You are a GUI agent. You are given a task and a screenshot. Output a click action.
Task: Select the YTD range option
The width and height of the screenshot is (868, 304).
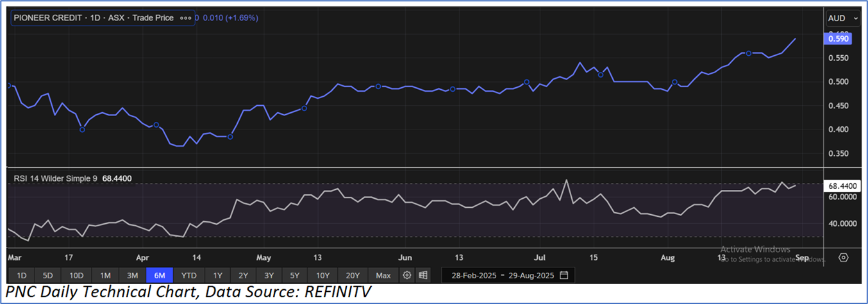(x=188, y=275)
